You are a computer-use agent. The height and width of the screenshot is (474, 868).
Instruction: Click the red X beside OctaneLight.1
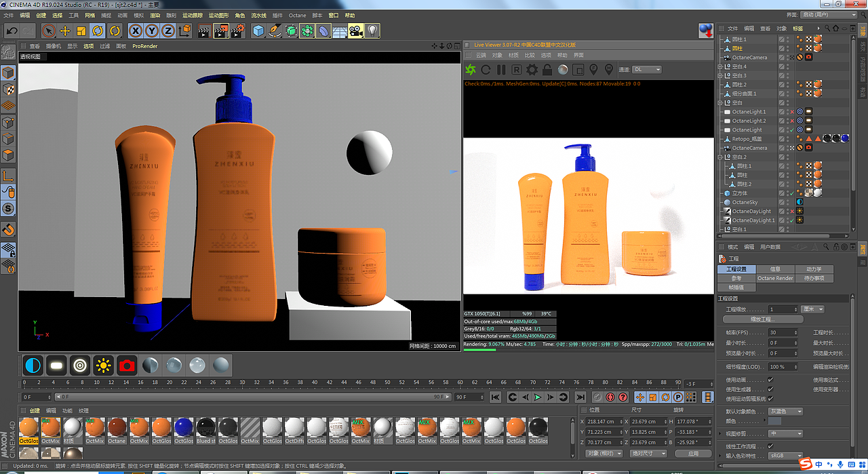click(x=791, y=112)
